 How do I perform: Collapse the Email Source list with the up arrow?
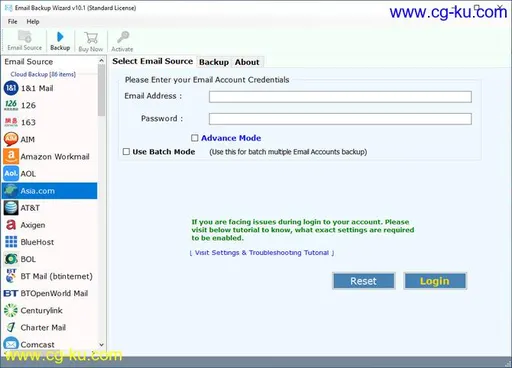[101, 61]
